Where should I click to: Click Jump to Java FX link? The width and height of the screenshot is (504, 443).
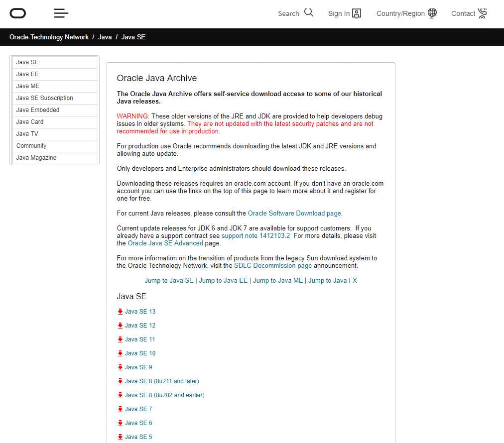point(333,280)
